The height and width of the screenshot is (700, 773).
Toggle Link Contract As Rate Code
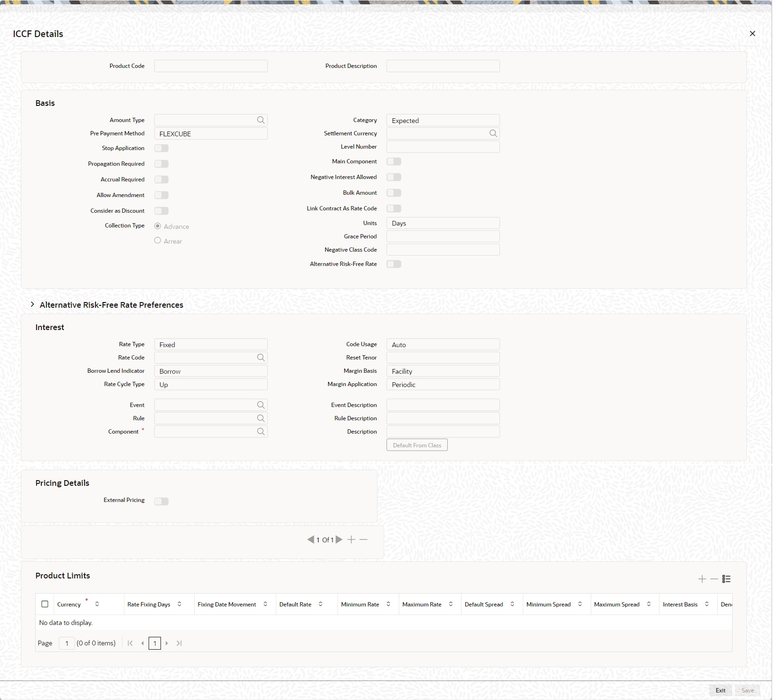pyautogui.click(x=394, y=208)
